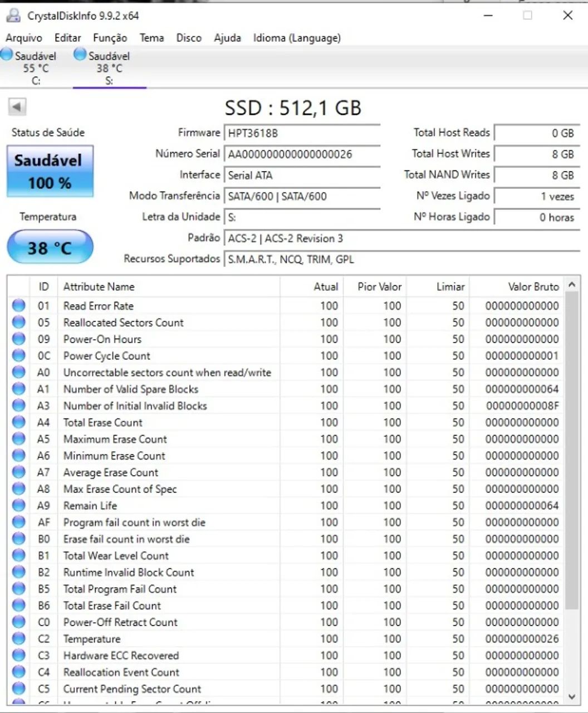Click the Total Host Reads value field

pos(536,133)
